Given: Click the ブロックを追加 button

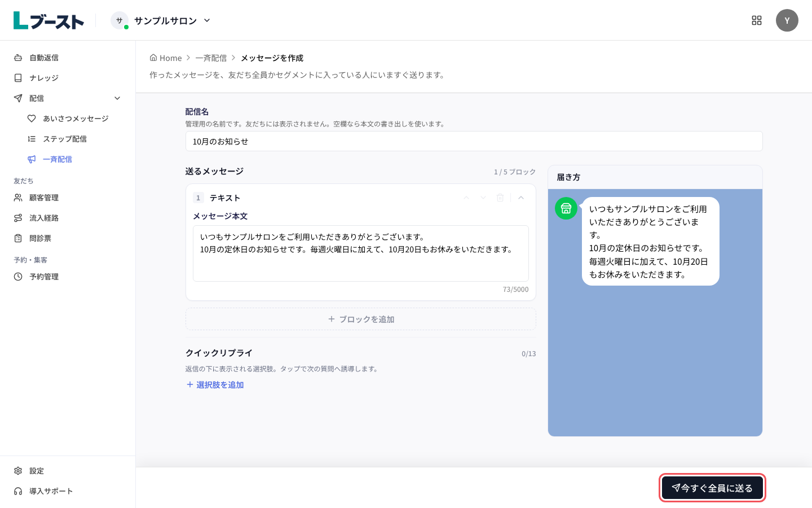Looking at the screenshot, I should [x=361, y=319].
